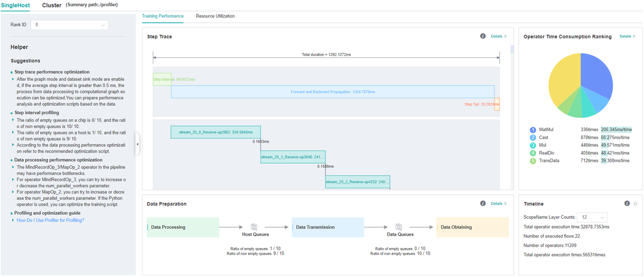Click the MatMul legend number badge

(x=533, y=130)
